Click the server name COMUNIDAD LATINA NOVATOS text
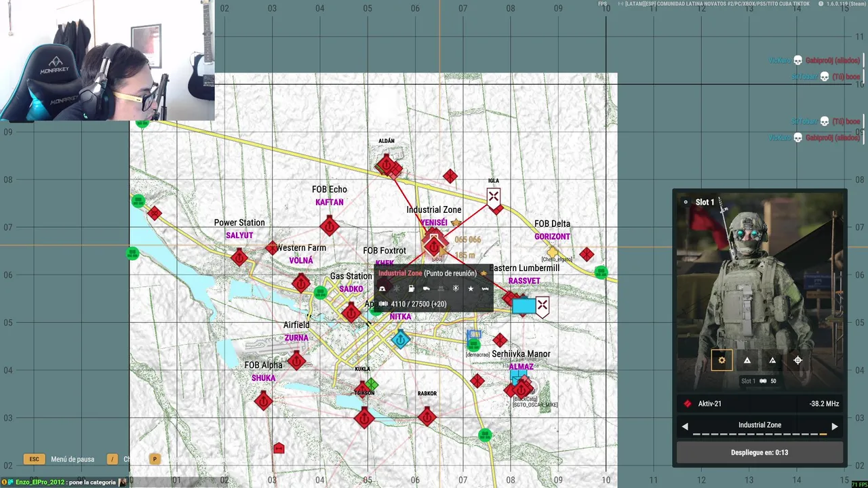 pyautogui.click(x=717, y=3)
